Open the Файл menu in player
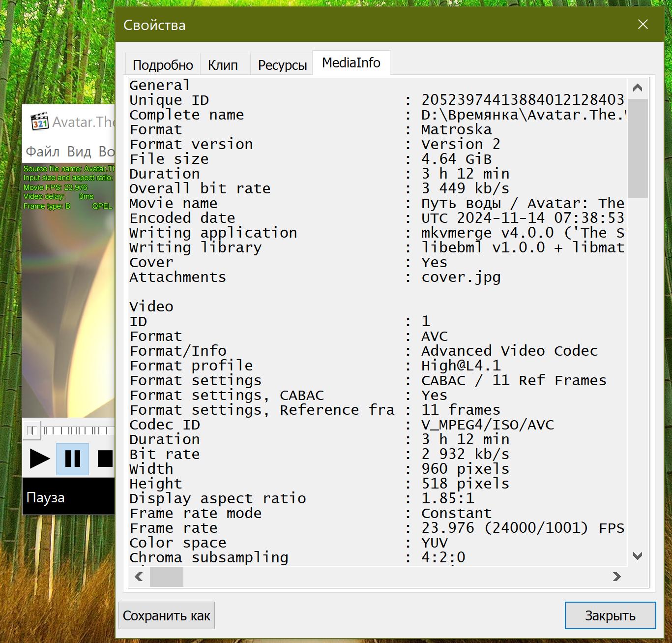672x643 pixels. [x=43, y=152]
